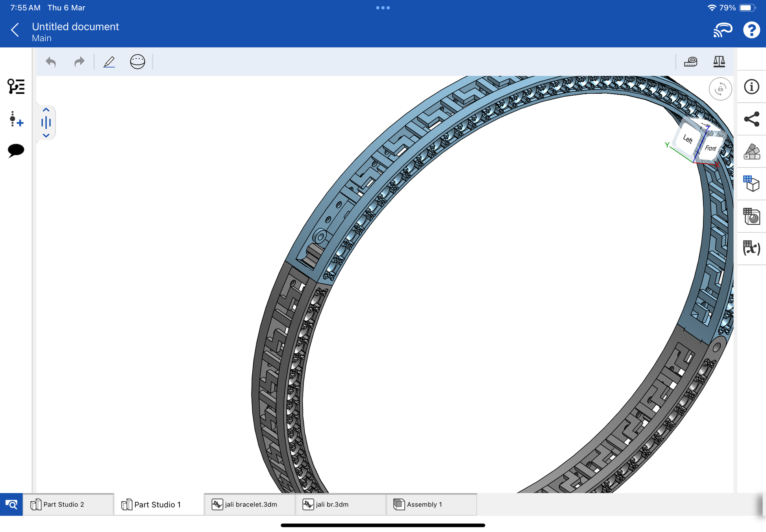Click the insert feature plus icon
Image resolution: width=766 pixels, height=532 pixels.
point(16,119)
